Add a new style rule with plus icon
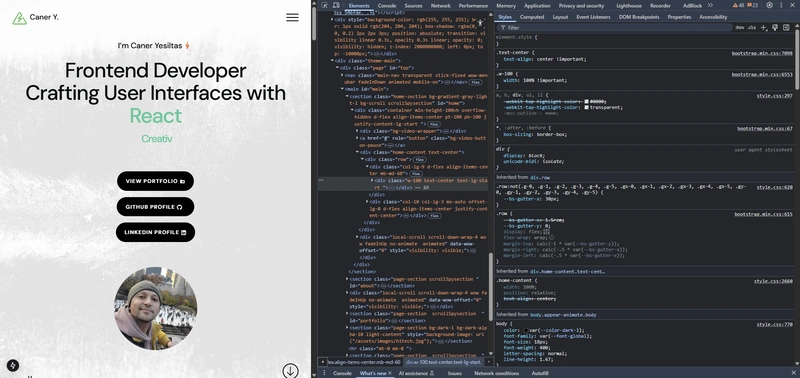The image size is (800, 378). click(x=764, y=28)
